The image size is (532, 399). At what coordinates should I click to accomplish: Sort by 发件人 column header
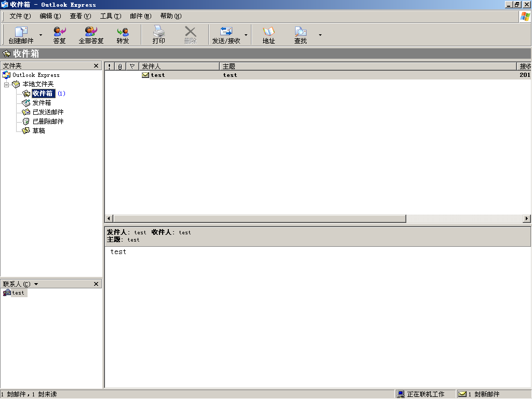[179, 66]
